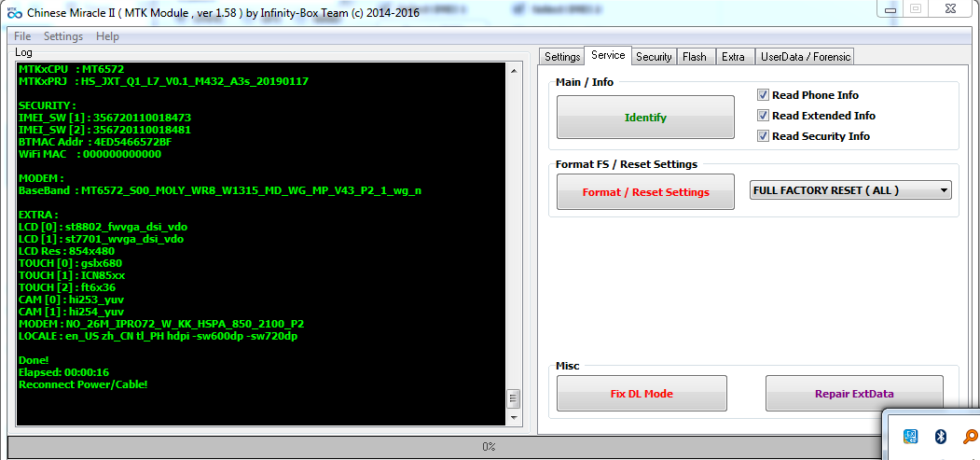Image resolution: width=980 pixels, height=460 pixels.
Task: Click the Repair ExtData button
Action: tap(854, 393)
